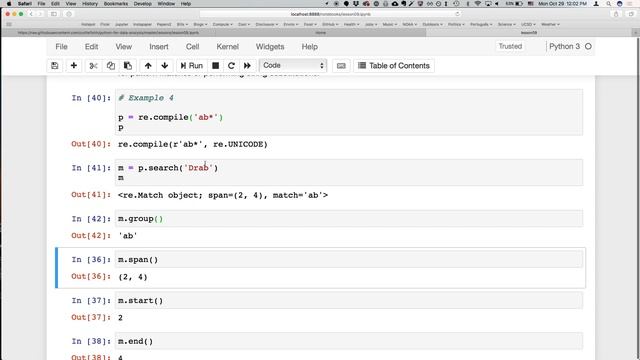This screenshot has height=360, width=640.
Task: Expand the Music bookmarks folder
Action: (390, 24)
